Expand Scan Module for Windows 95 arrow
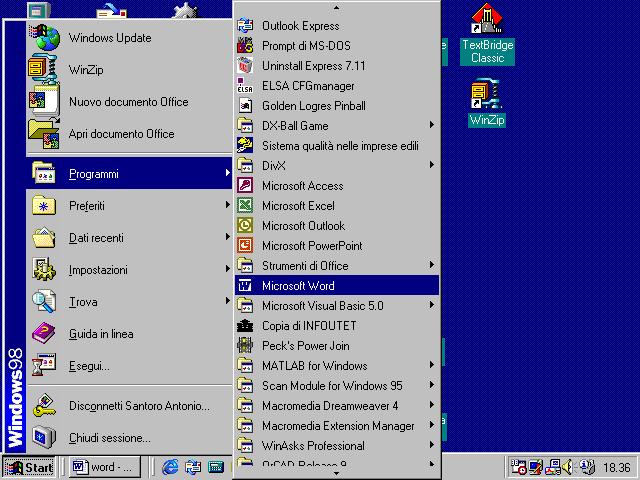Image resolution: width=640 pixels, height=480 pixels. pyautogui.click(x=431, y=385)
